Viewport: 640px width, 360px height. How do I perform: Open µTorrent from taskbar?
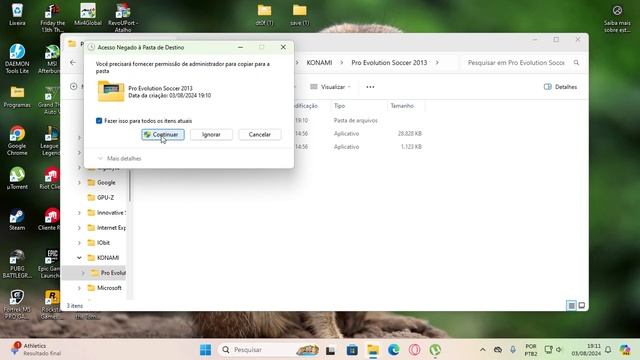(435, 350)
